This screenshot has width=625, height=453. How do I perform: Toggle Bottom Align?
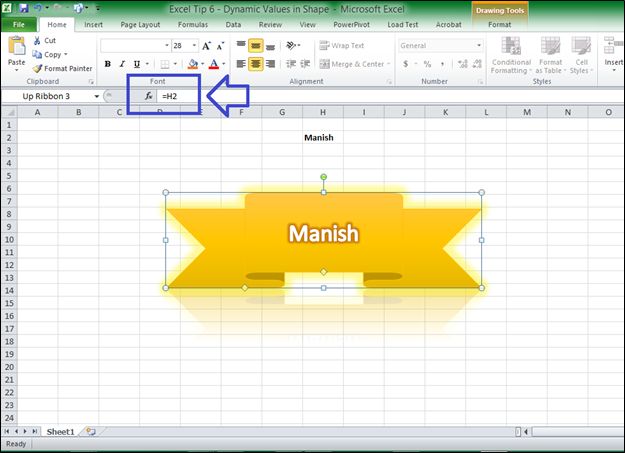point(270,45)
